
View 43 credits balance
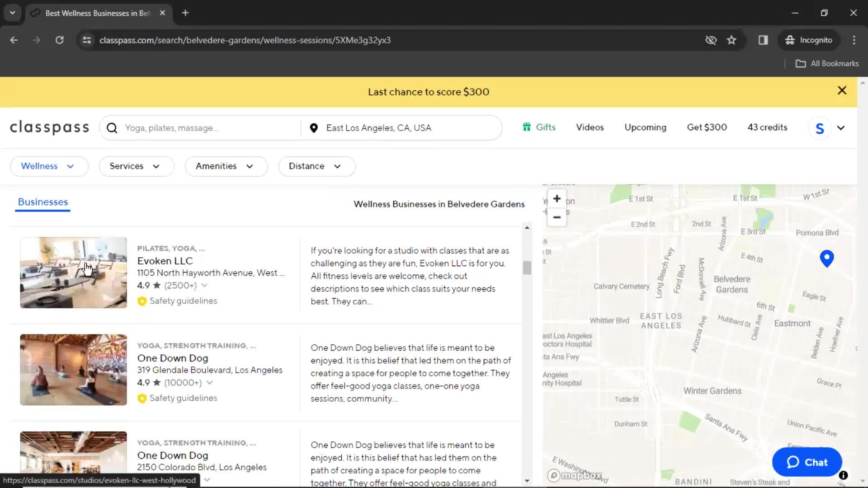(x=767, y=127)
